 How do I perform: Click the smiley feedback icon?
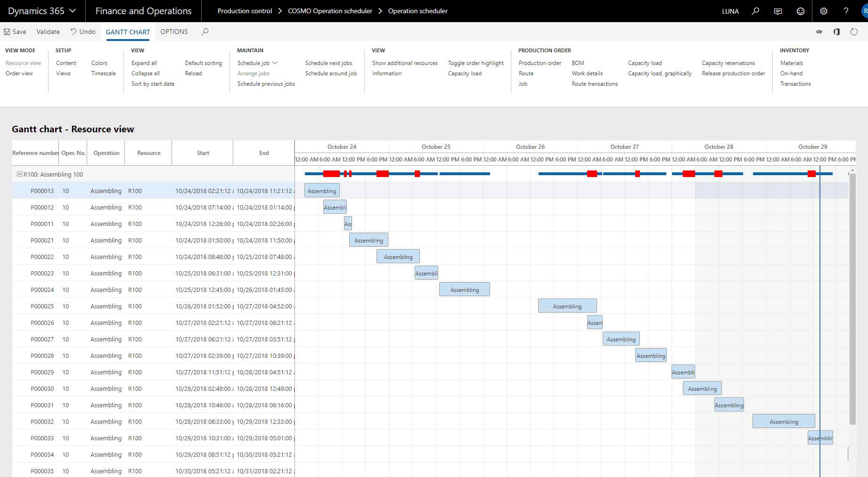click(801, 11)
